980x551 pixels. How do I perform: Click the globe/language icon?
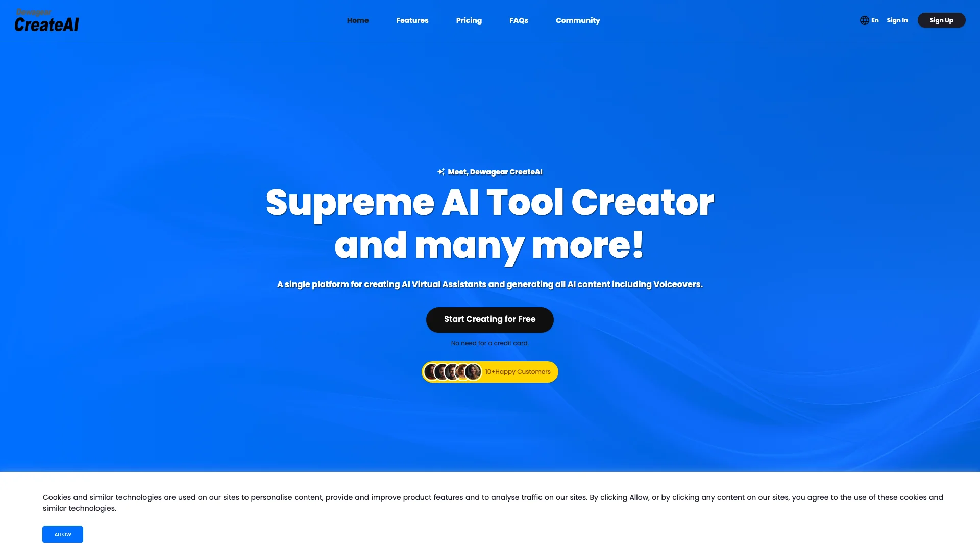coord(864,20)
